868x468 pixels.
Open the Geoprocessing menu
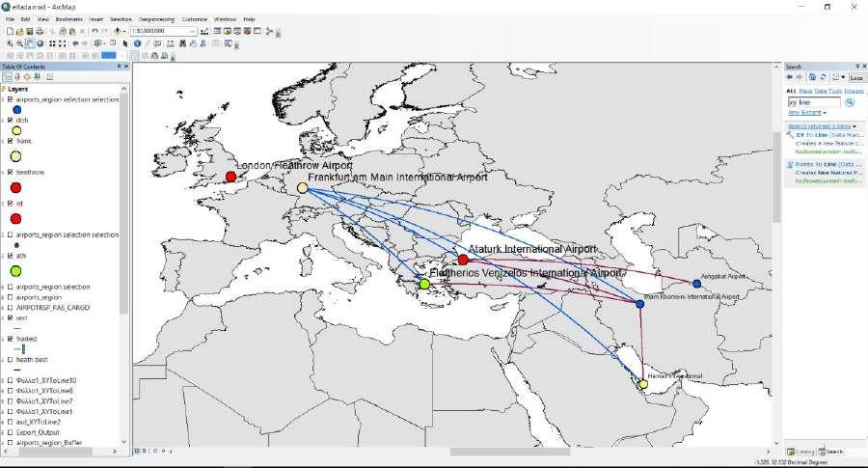pyautogui.click(x=156, y=19)
